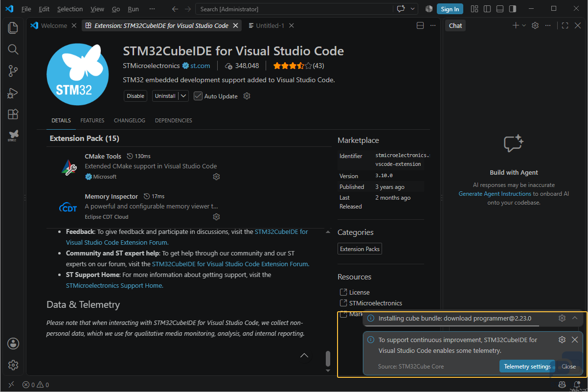The width and height of the screenshot is (588, 392).
Task: Expand the New Chat dropdown arrow
Action: coord(524,25)
